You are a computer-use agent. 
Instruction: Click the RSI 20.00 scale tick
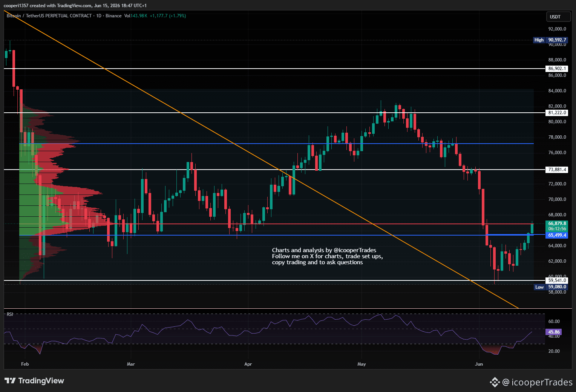554,351
